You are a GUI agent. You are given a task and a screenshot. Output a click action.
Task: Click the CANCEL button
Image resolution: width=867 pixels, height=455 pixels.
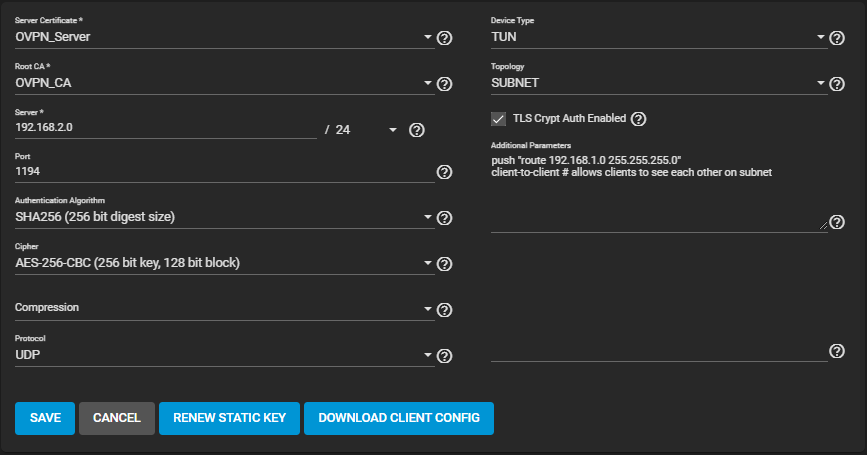click(117, 418)
